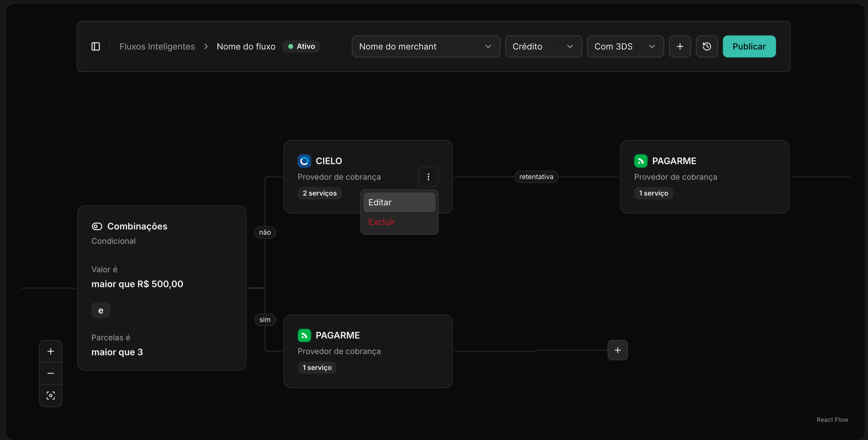Click the plus button beside Com 3DS
The image size is (868, 440).
(680, 46)
